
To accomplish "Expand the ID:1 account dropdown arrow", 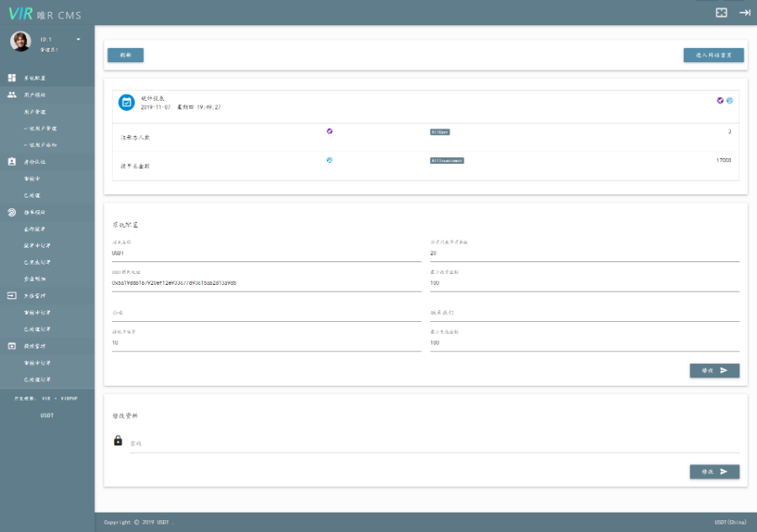I will click(78, 39).
